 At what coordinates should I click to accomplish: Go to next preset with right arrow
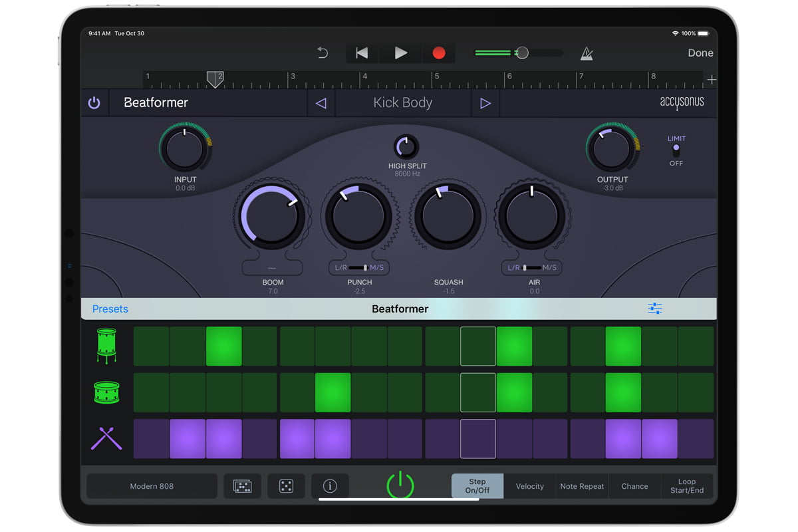pos(485,103)
